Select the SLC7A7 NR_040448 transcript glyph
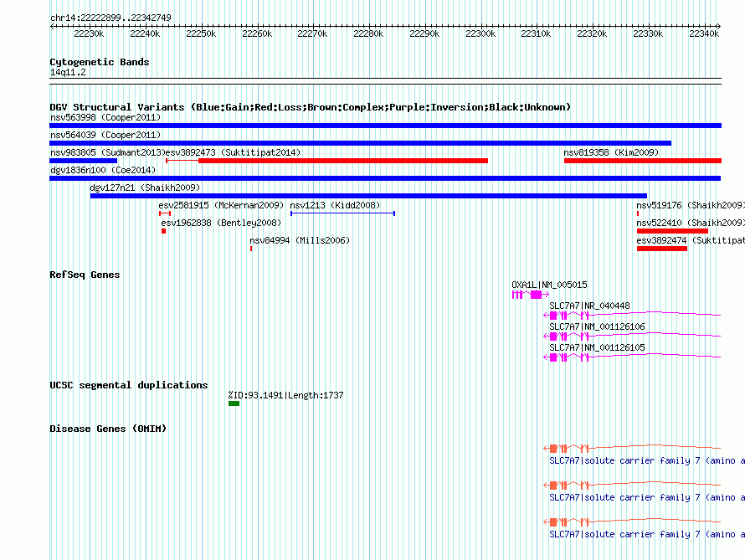This screenshot has width=745, height=560. point(632,315)
